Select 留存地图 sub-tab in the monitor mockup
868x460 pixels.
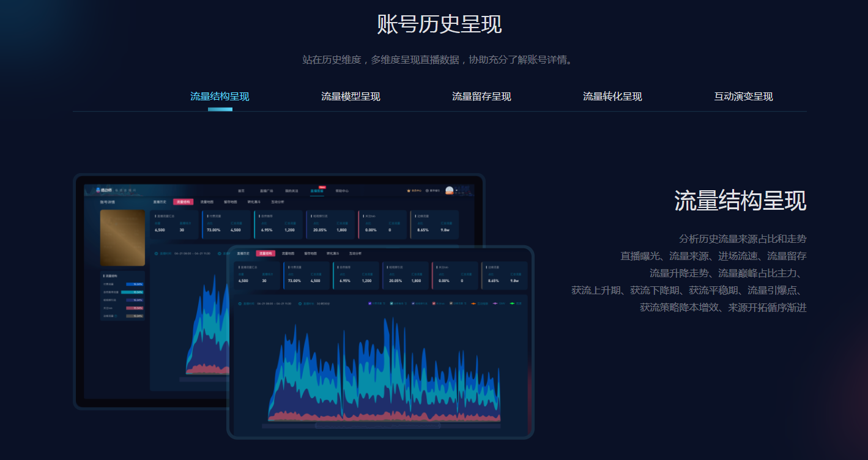231,201
